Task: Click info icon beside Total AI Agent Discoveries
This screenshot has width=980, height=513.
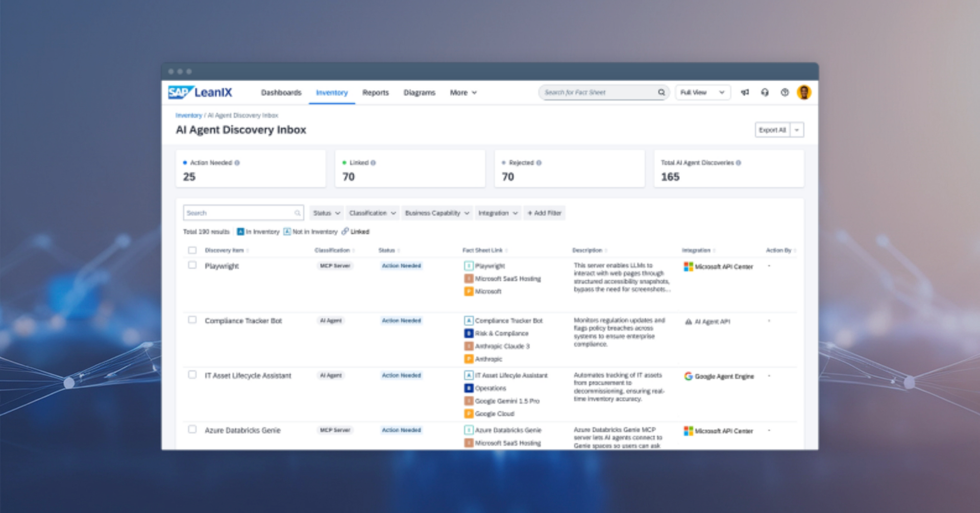Action: [738, 163]
